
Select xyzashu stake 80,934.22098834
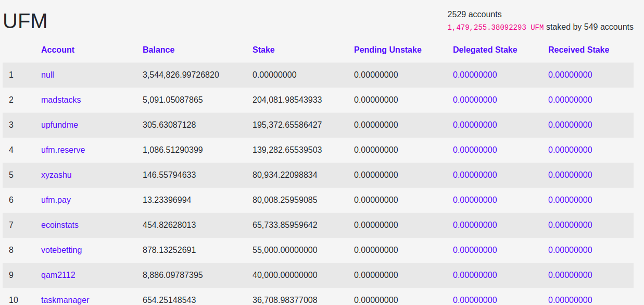pos(285,175)
